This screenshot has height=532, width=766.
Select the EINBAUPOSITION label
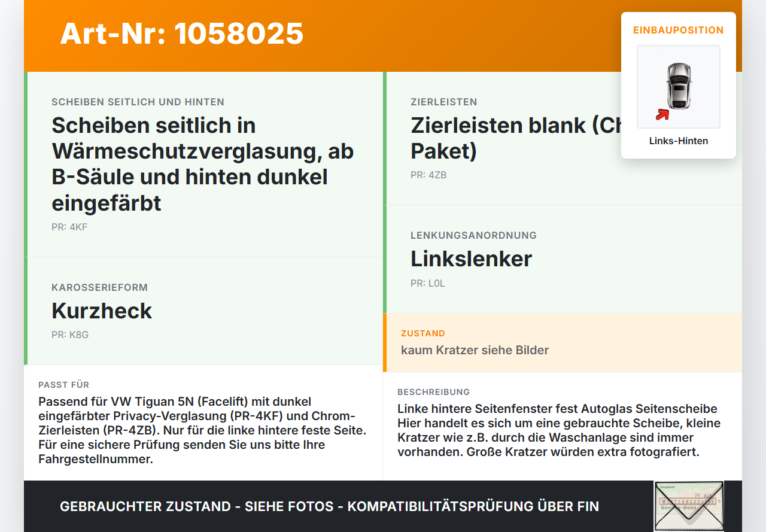pyautogui.click(x=678, y=30)
